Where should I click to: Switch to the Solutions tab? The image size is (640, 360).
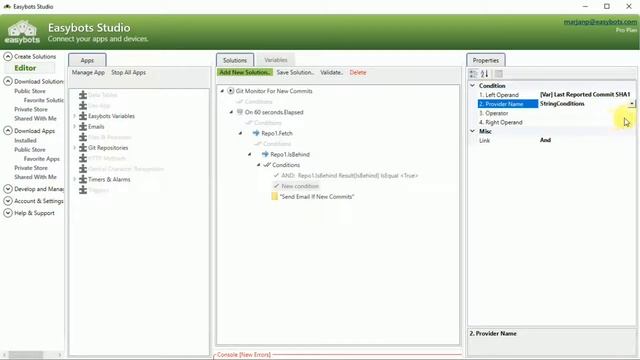[235, 60]
